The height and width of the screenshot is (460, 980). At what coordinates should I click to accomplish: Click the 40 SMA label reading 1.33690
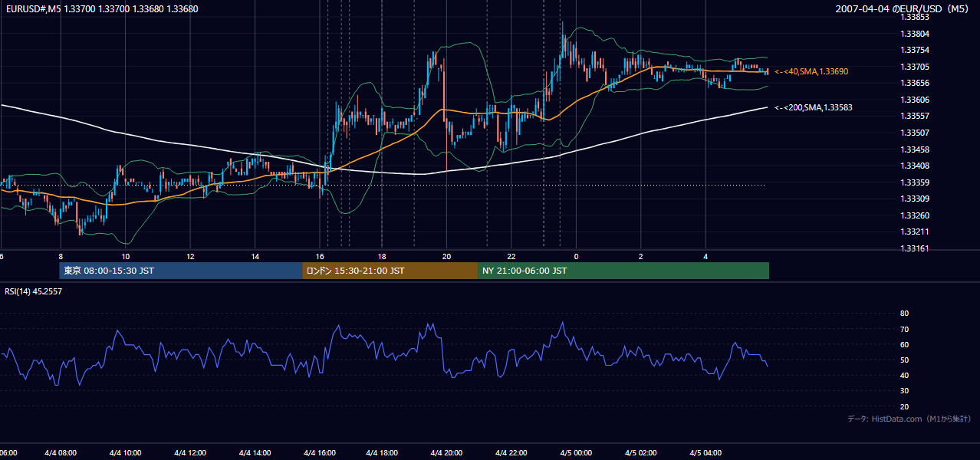click(x=811, y=71)
